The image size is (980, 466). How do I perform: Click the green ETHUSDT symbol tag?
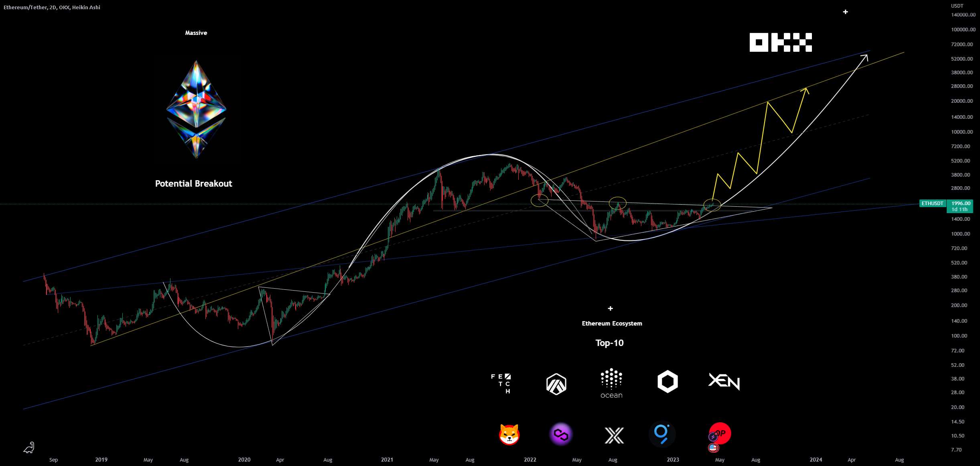tap(932, 203)
